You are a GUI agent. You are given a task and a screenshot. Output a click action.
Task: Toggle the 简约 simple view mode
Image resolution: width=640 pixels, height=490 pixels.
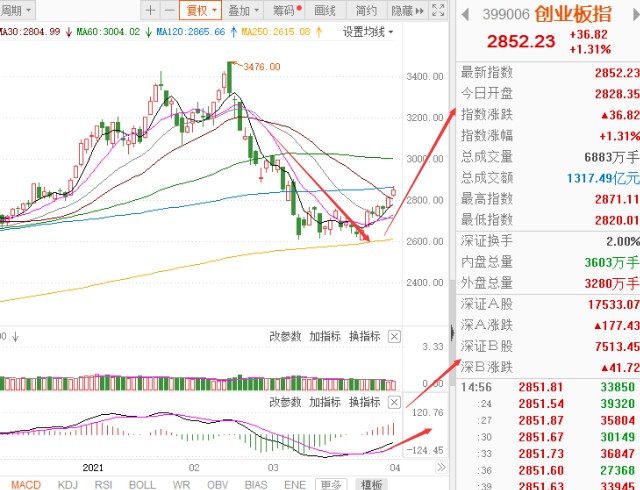click(366, 10)
